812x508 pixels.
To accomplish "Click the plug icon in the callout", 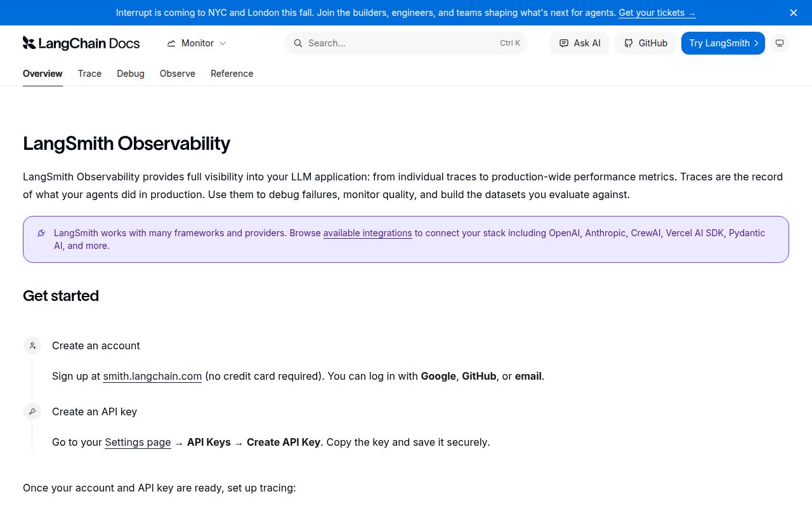I will pos(41,233).
